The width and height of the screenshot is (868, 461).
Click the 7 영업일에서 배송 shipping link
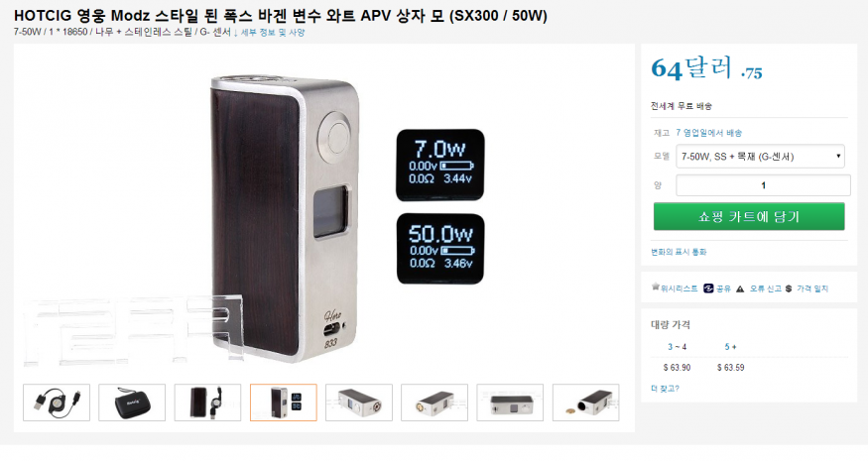pos(708,133)
